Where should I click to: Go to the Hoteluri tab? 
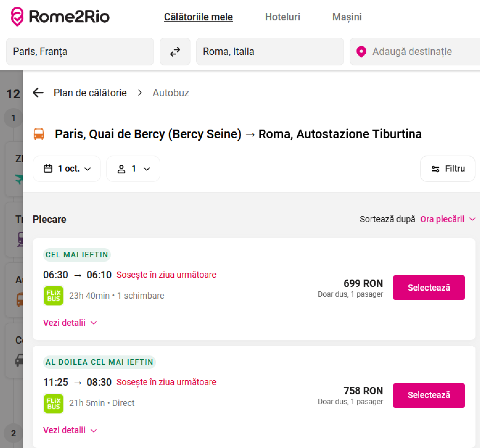[283, 17]
